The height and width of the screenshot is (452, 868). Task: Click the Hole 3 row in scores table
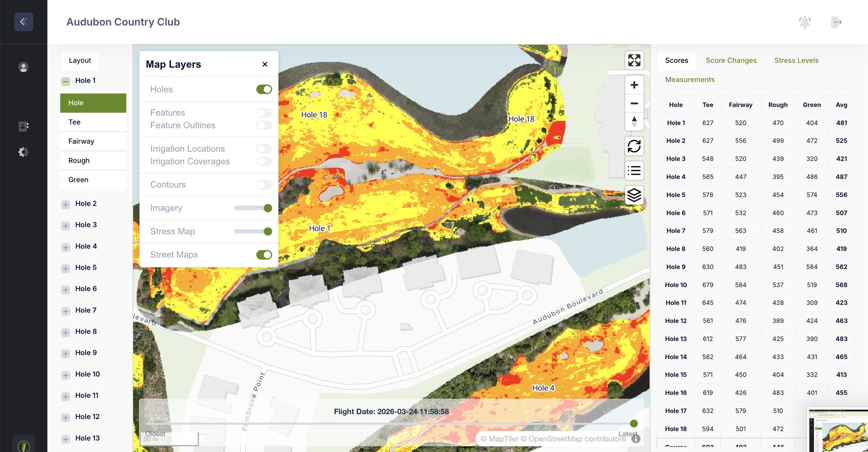(756, 159)
